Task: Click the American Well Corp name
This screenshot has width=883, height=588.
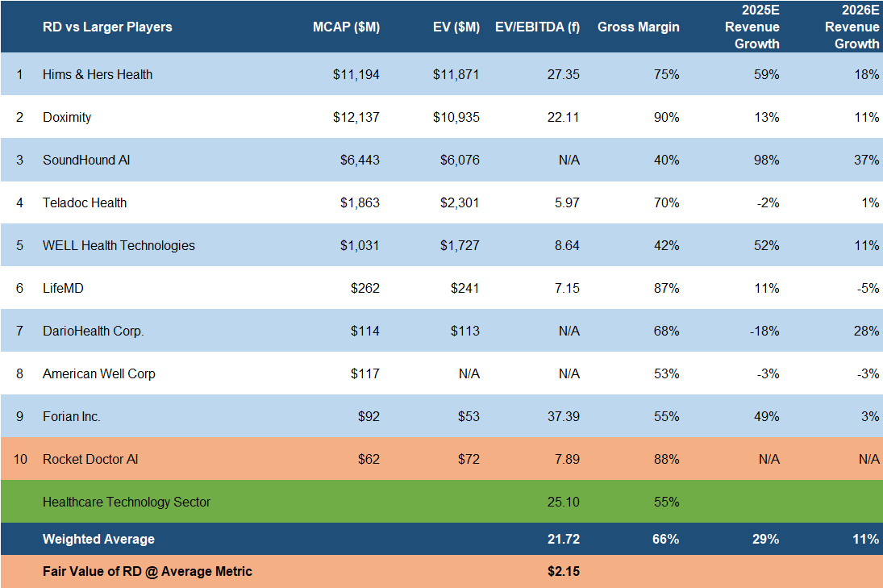Action: pos(99,373)
